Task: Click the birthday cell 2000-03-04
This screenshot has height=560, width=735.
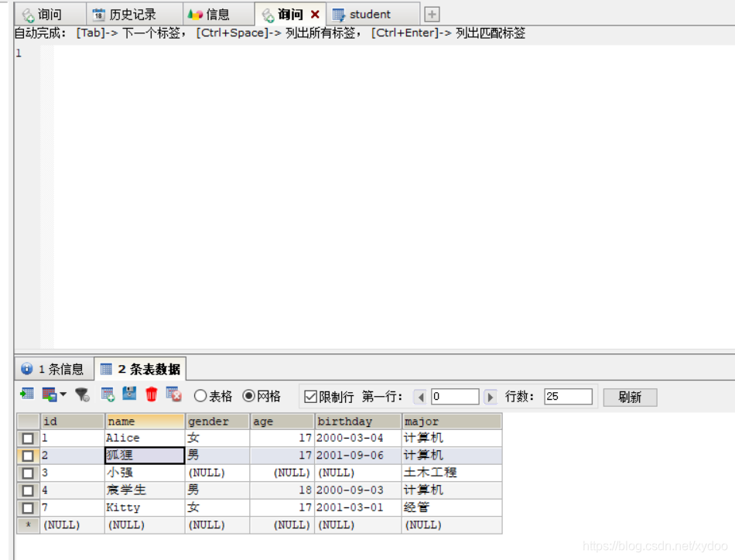Action: tap(358, 438)
